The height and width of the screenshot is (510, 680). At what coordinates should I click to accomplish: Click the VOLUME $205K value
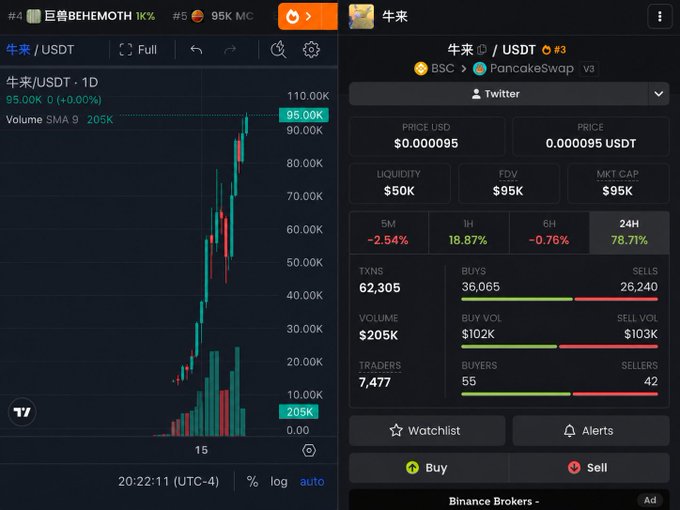pos(378,335)
